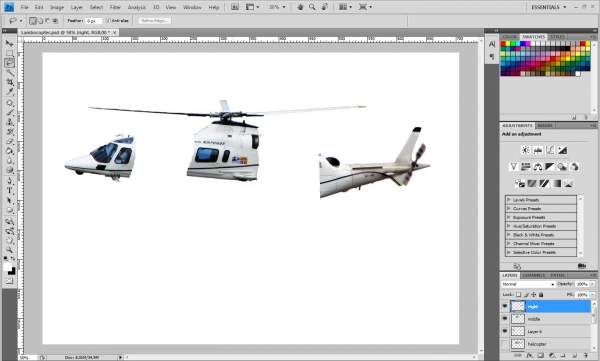This screenshot has height=361, width=600.
Task: Select the Pen tool
Action: click(10, 181)
